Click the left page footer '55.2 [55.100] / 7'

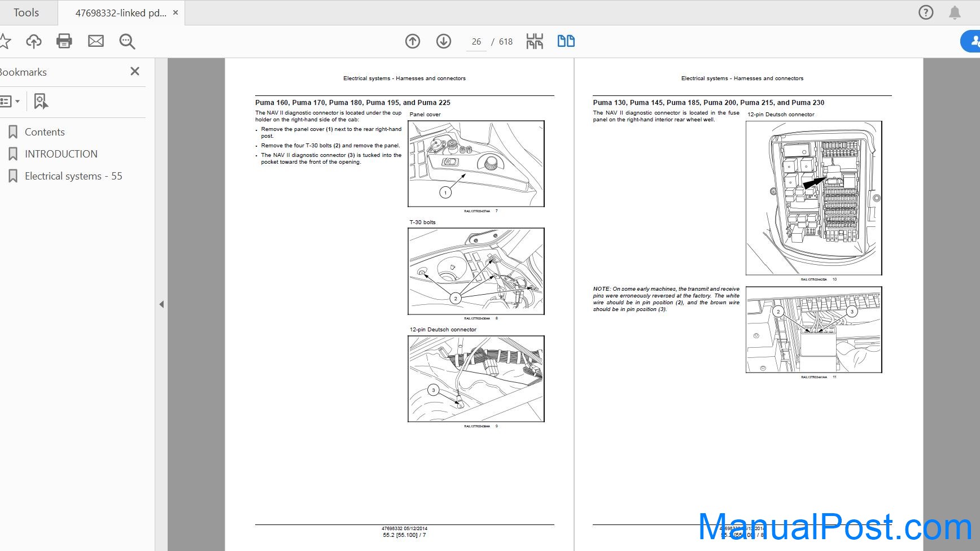coord(404,535)
